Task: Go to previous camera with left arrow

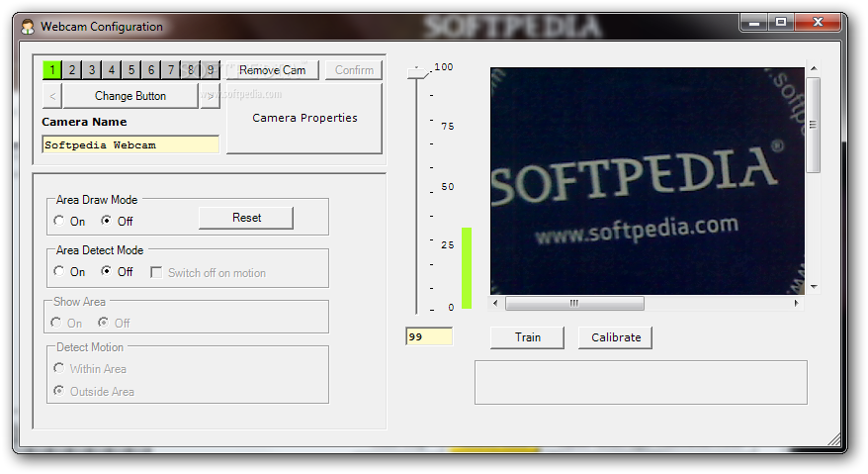Action: 52,95
